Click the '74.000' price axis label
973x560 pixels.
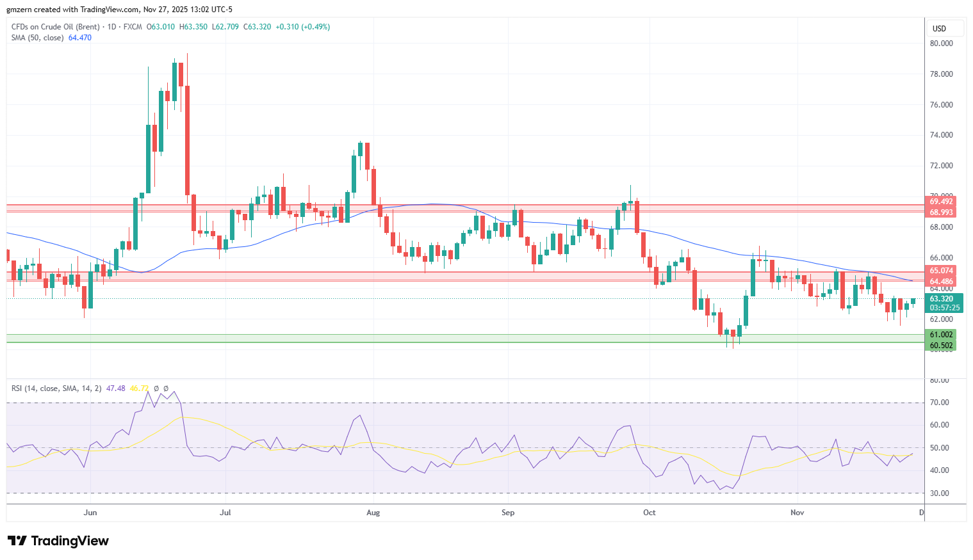coord(941,135)
